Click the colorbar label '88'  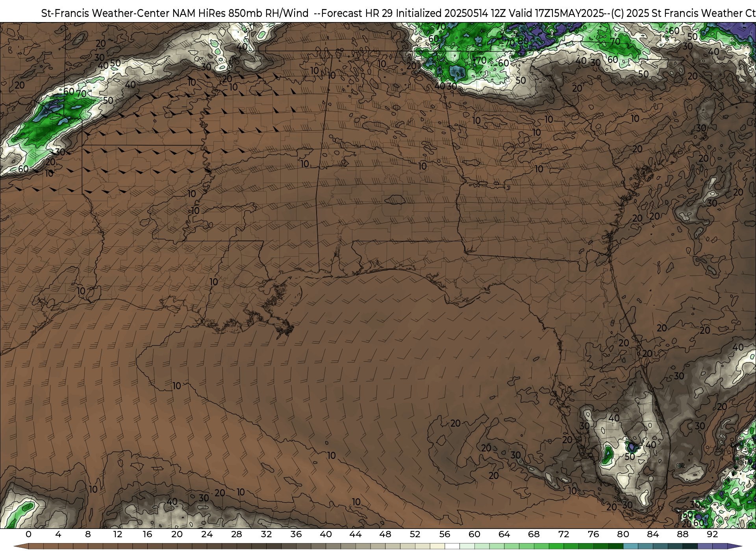[682, 534]
